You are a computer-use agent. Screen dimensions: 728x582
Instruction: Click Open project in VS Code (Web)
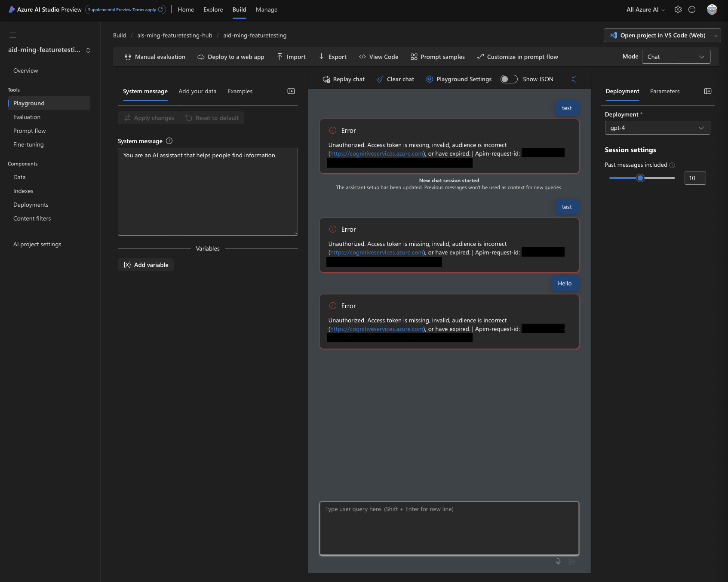coord(657,35)
